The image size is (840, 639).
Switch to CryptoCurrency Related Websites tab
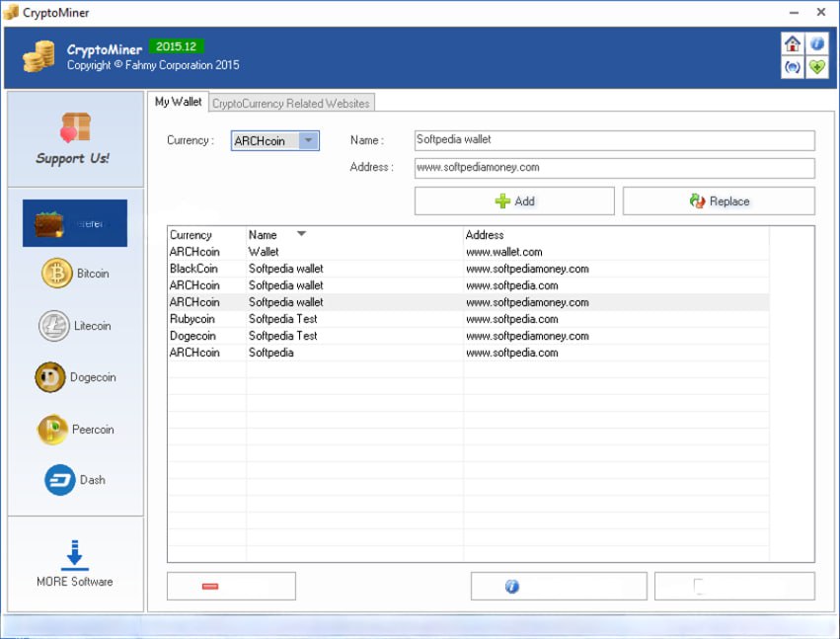click(x=291, y=103)
